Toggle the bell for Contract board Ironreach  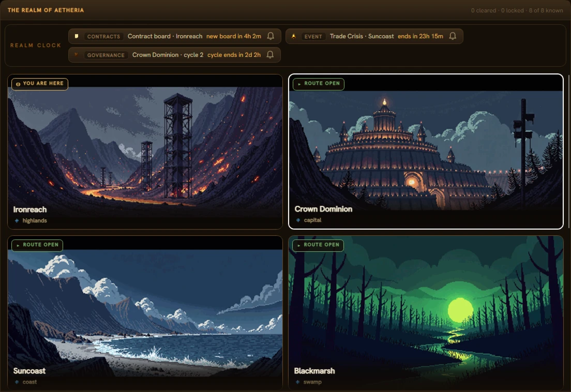tap(271, 36)
